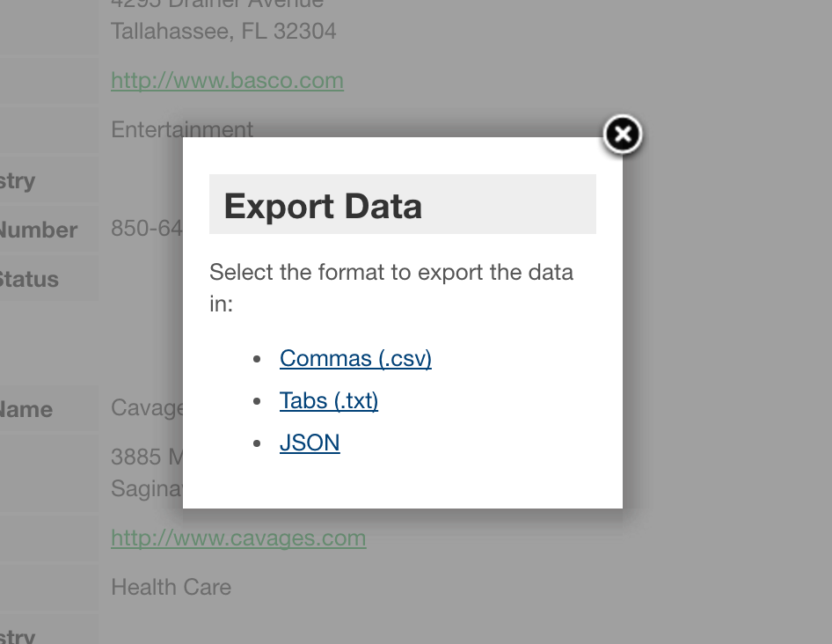Click the Sagina city text behind the dialog

(146, 487)
